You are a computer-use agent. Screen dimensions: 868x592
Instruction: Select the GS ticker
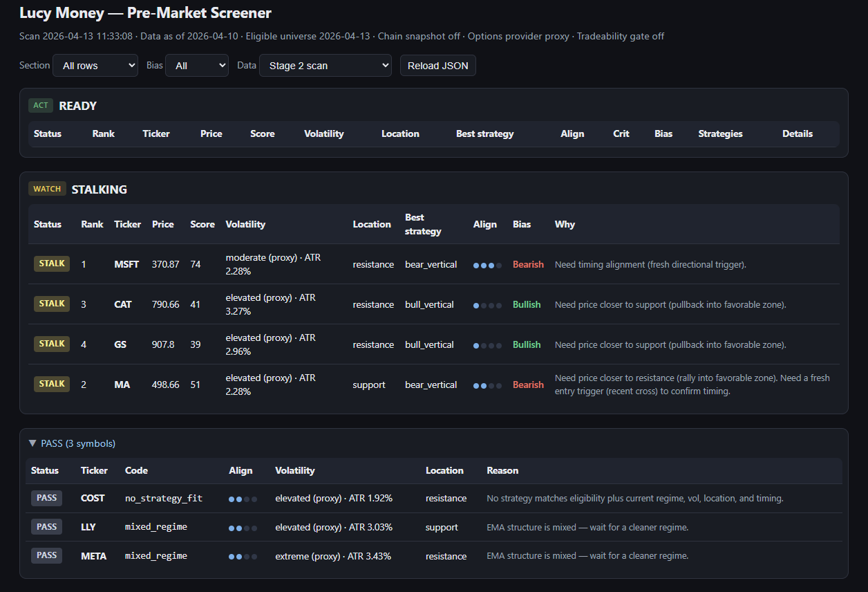click(120, 344)
